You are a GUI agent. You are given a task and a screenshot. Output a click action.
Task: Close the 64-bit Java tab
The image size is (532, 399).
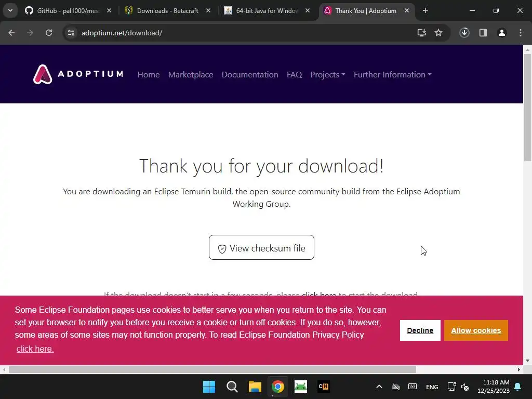tap(308, 11)
